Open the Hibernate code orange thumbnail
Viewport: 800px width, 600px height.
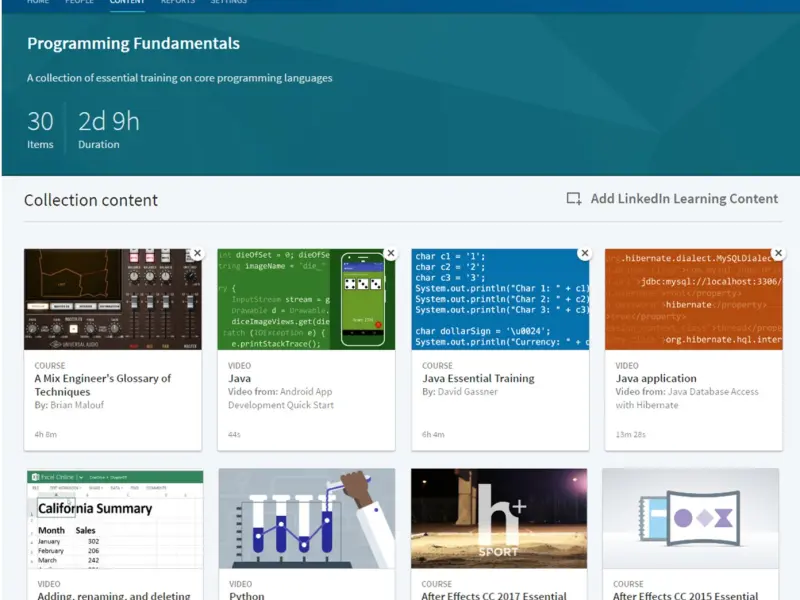693,299
